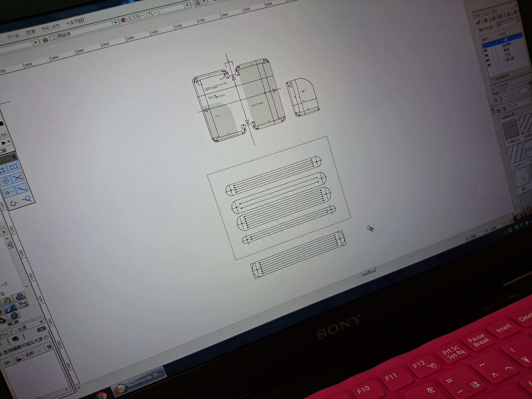
Task: Toggle the 直接編集可能な光源 radio button
Action: click(46, 337)
